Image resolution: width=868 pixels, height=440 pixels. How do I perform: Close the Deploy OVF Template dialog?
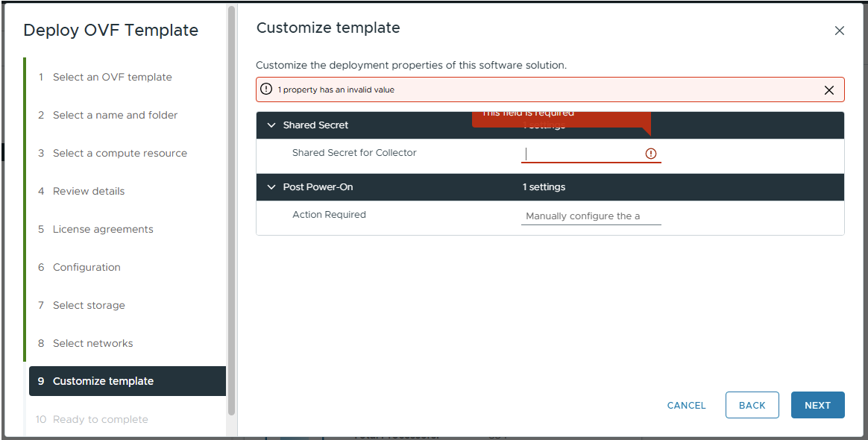[839, 31]
